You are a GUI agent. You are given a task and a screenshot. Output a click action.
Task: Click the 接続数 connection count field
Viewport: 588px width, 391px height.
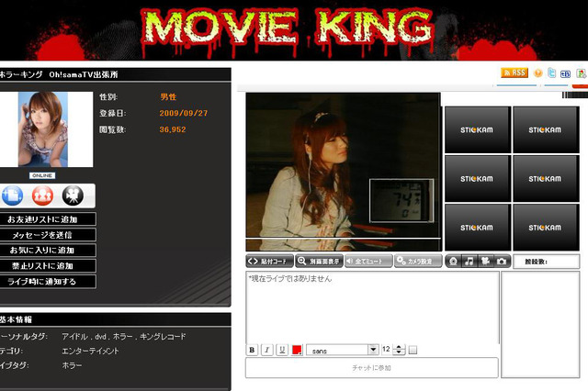pyautogui.click(x=546, y=262)
